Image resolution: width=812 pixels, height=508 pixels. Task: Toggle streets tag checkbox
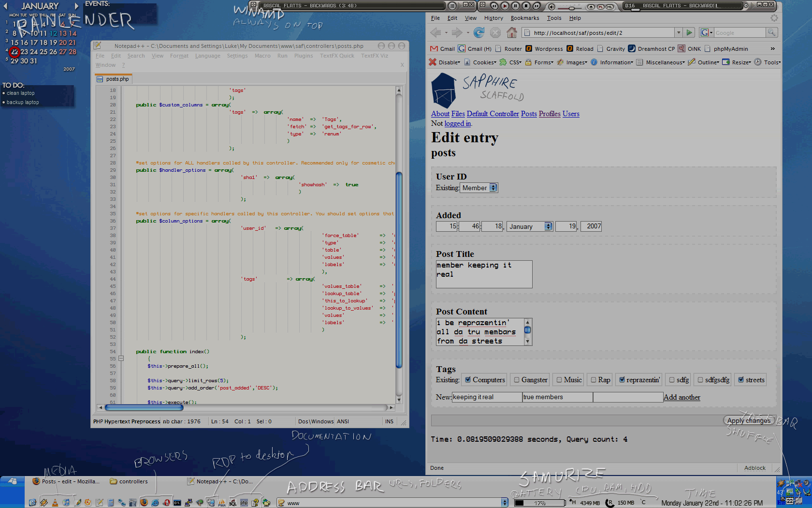click(x=741, y=380)
